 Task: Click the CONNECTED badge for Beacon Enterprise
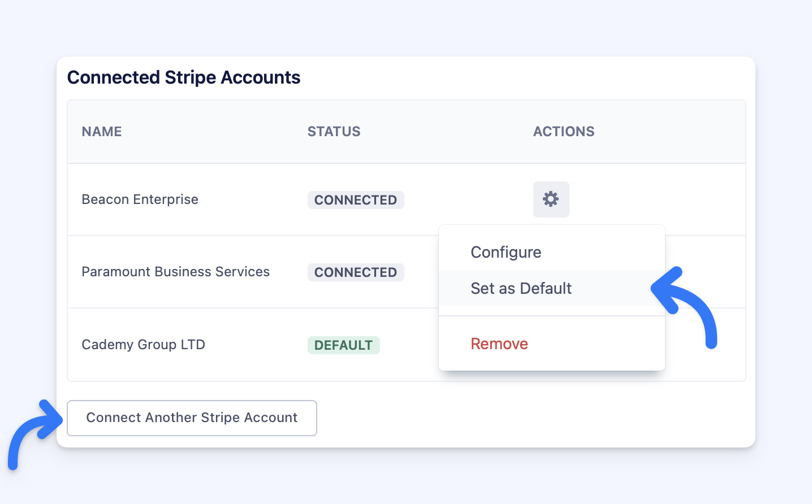(355, 200)
